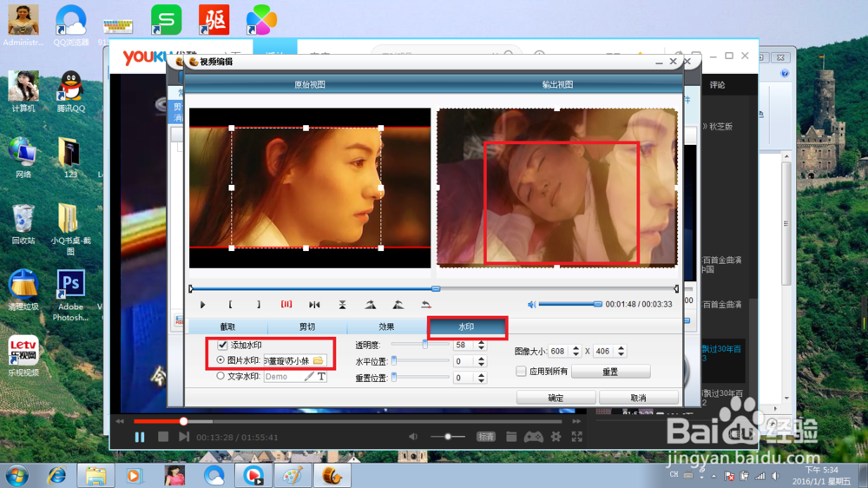Click the image height field 406

tap(604, 351)
